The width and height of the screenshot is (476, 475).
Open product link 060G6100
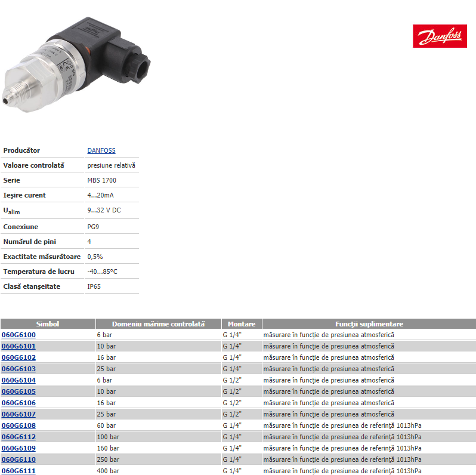coord(18,335)
